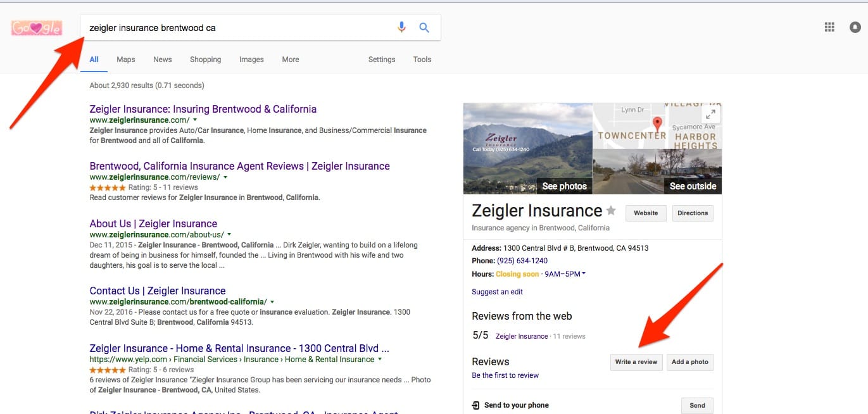Screen dimensions: 868x414
Task: Click the Write a review button
Action: click(636, 362)
